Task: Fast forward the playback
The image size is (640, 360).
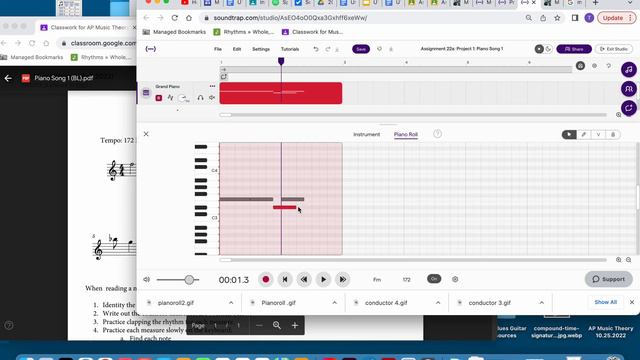Action: coord(342,280)
